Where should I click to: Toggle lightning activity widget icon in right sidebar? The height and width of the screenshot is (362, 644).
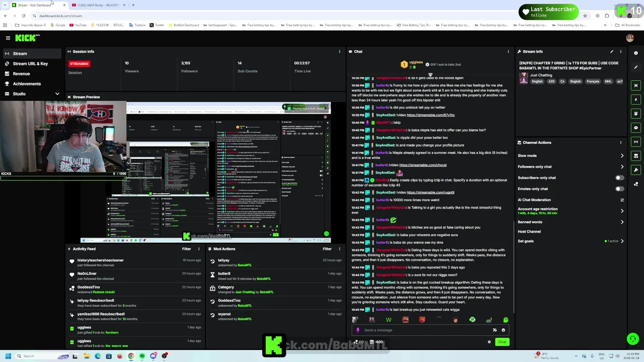pos(636,100)
